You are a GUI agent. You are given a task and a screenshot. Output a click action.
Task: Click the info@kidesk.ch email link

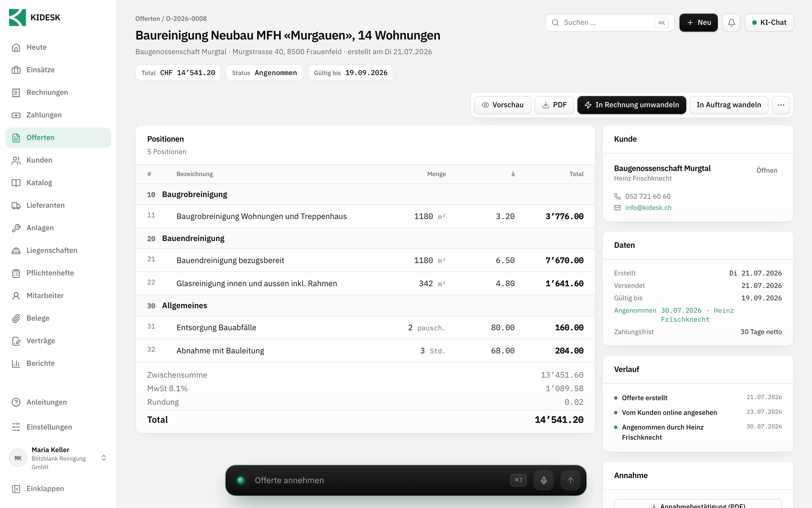648,208
